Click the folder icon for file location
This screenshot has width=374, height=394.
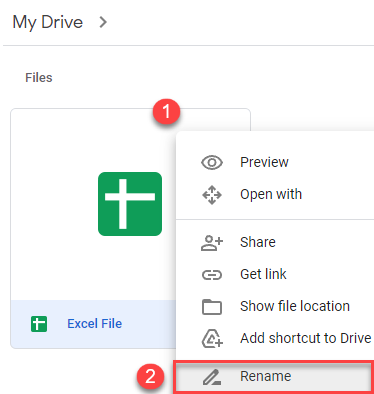(x=212, y=307)
